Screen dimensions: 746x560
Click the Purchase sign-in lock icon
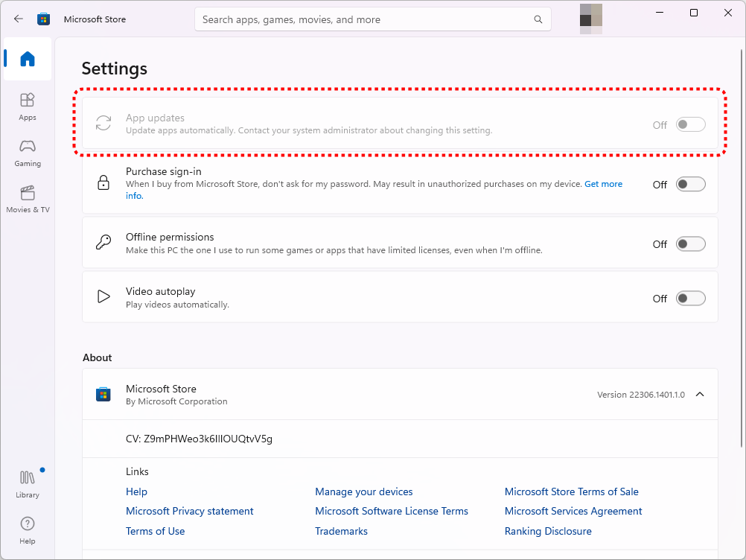pyautogui.click(x=103, y=182)
